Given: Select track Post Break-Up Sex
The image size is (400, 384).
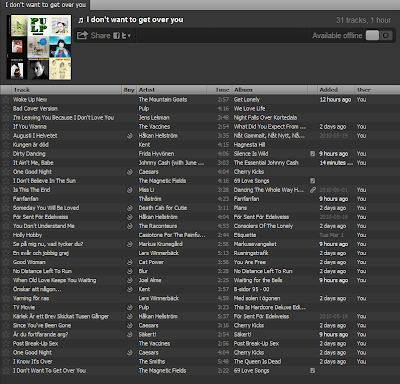Looking at the screenshot, I should tap(35, 343).
